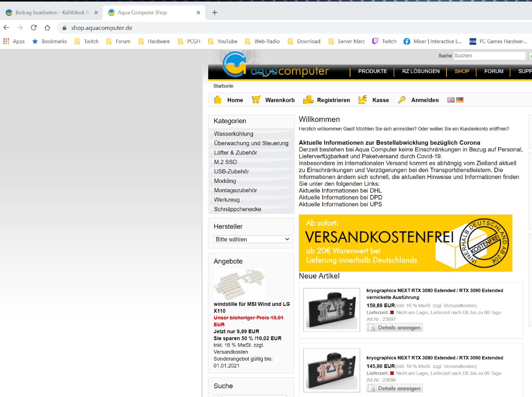Switch language via the UK flag icon
Viewport: 532px width, 397px height.
451,100
